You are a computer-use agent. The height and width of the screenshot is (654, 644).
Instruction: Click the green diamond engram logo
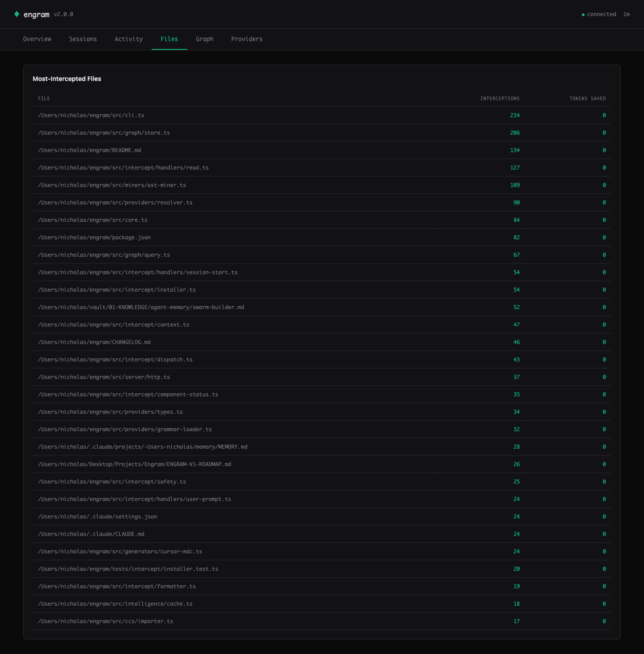[17, 14]
